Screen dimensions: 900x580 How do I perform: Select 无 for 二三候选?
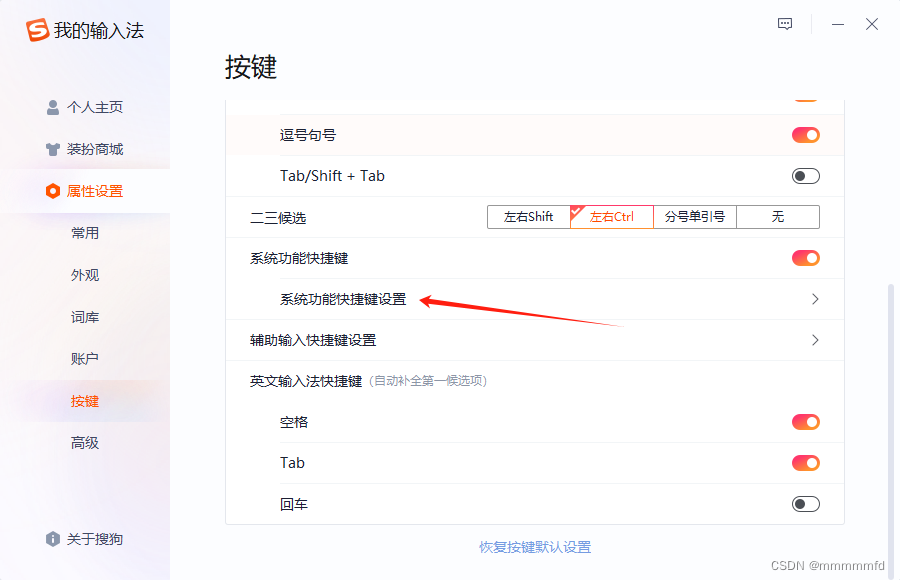pos(778,217)
